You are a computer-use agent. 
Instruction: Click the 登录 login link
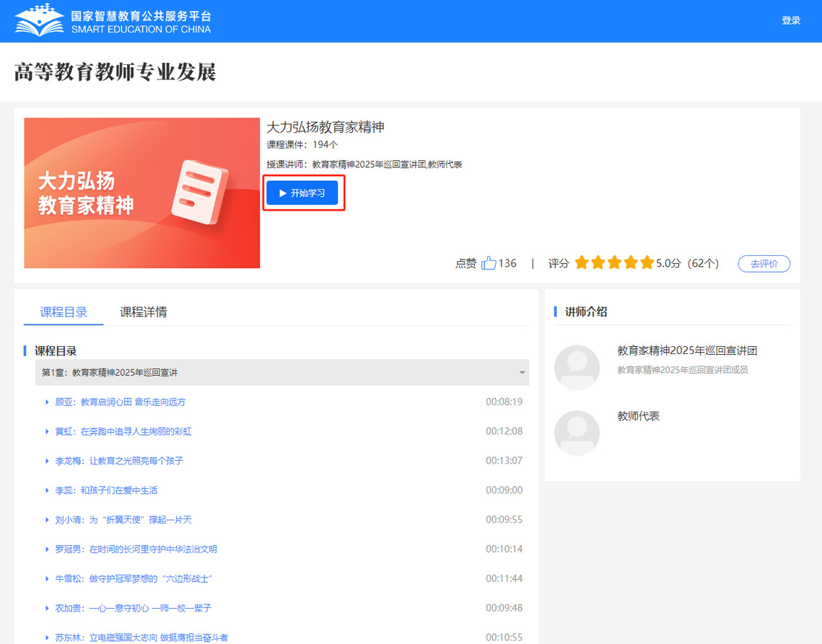[x=790, y=20]
